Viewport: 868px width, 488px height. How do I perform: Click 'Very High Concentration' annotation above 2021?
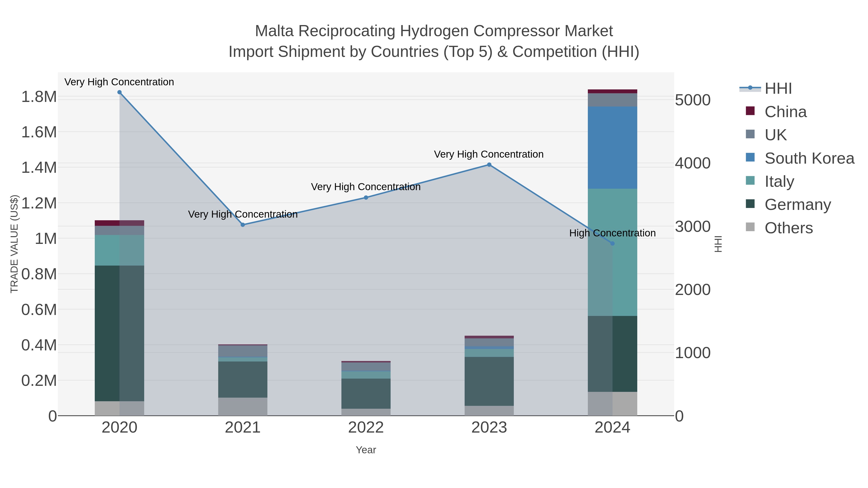243,214
